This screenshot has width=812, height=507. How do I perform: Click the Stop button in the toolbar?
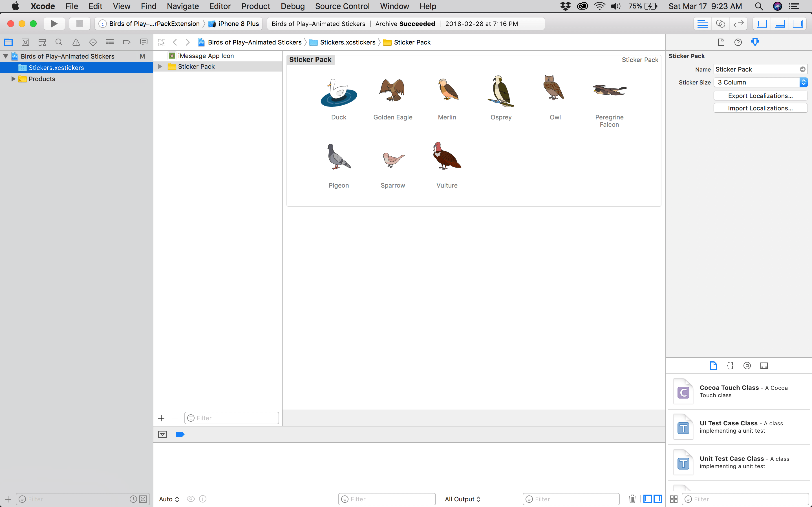point(80,23)
